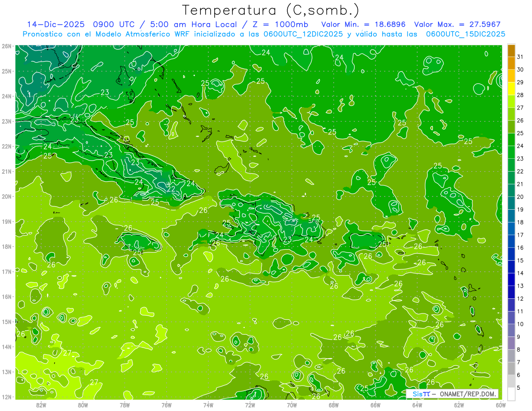
Task: Click the "SisTT" logo text
Action: [421, 394]
